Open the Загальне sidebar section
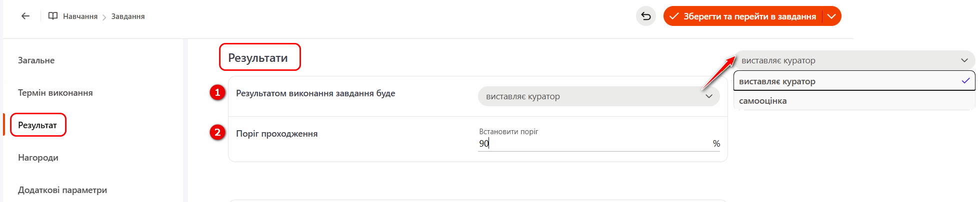Screen dimensions: 980x202 click(x=36, y=60)
